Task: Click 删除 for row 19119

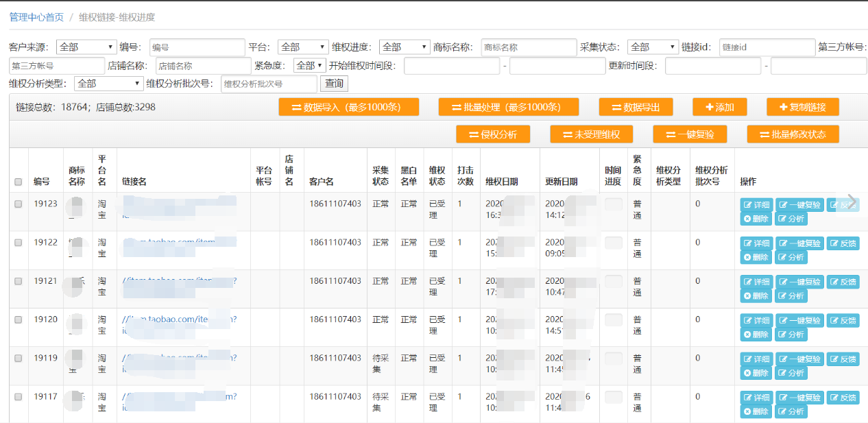Action: click(756, 373)
